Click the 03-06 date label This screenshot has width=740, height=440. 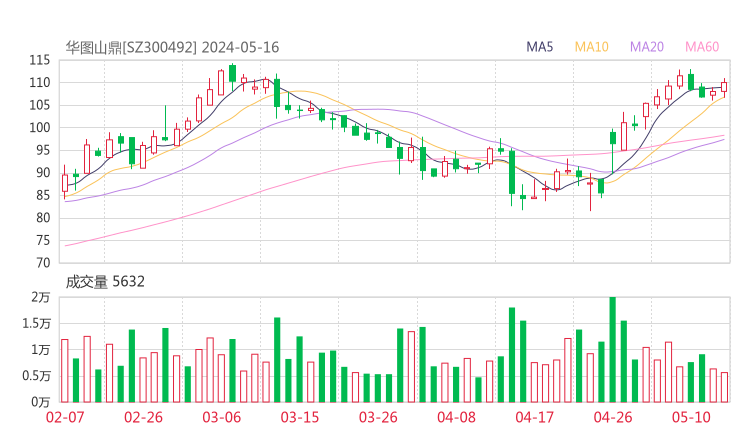coord(221,417)
